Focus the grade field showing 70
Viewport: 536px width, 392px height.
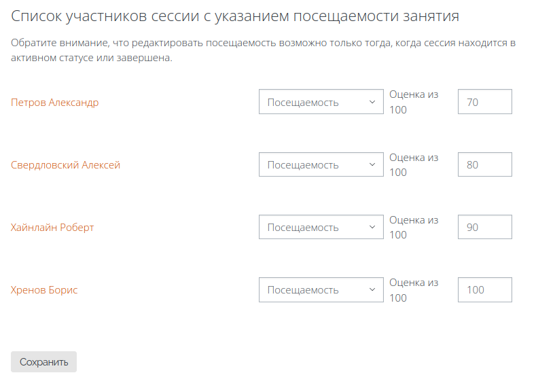pos(485,102)
